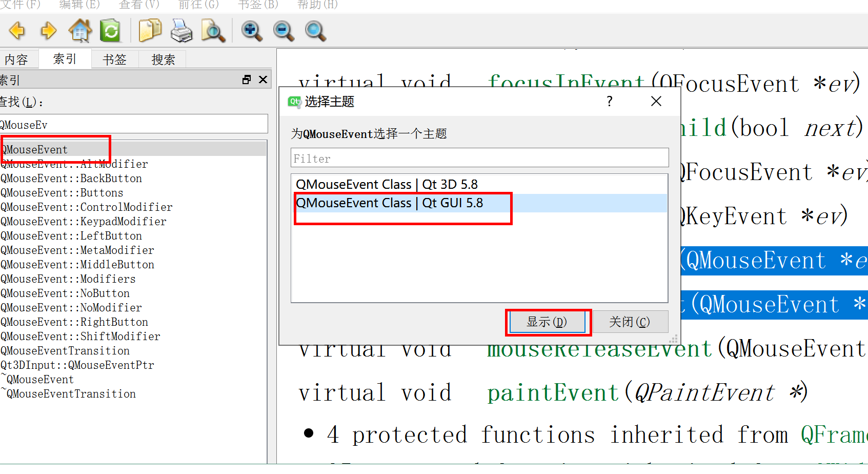Click the green Refresh icon
Viewport: 868px width, 474px height.
click(110, 31)
